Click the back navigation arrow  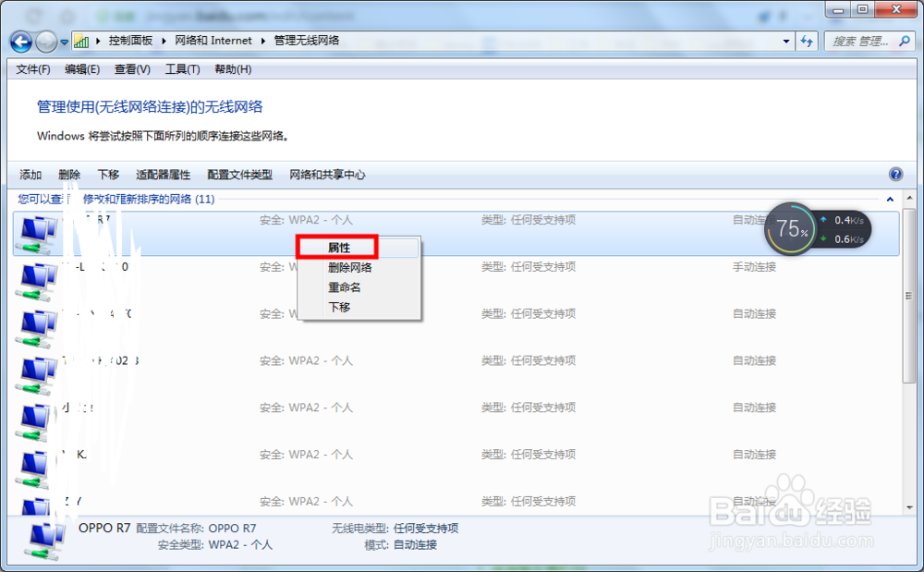tap(20, 42)
